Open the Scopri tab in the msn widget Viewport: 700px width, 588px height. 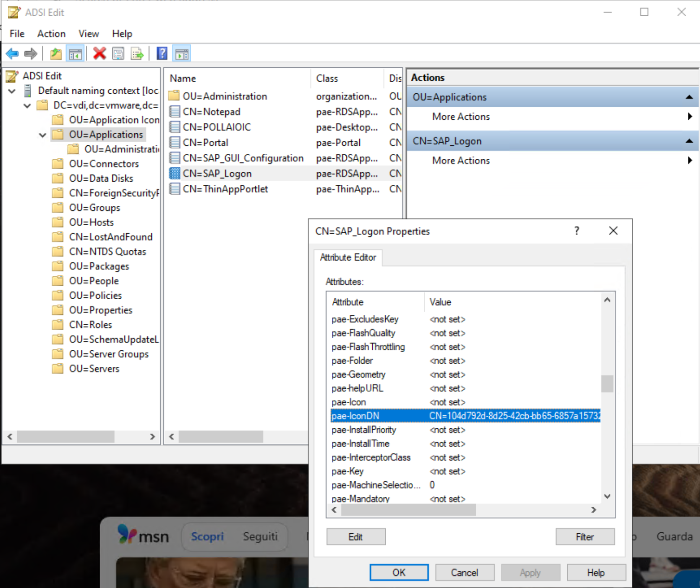(207, 536)
